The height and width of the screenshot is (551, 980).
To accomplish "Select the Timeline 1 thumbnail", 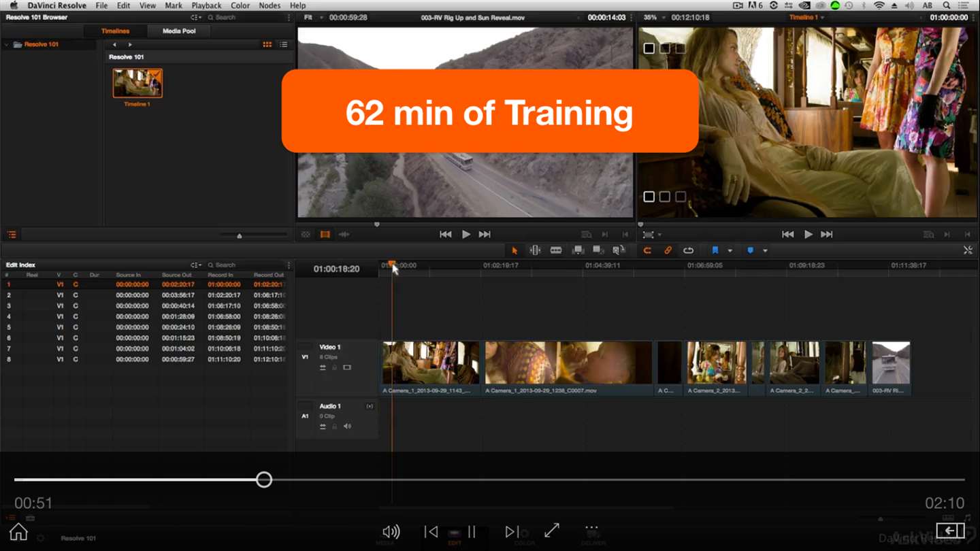I will pyautogui.click(x=137, y=83).
